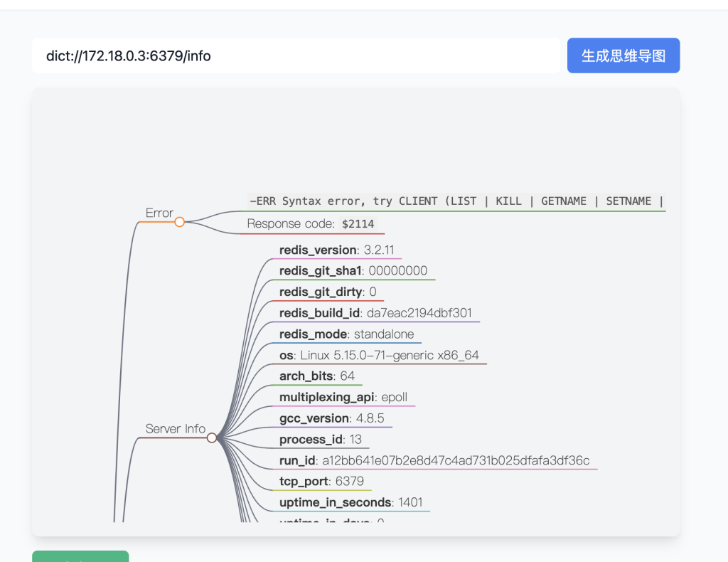Screen dimensions: 728x562
Task: Click the dict:// URL input field
Action: click(x=295, y=55)
